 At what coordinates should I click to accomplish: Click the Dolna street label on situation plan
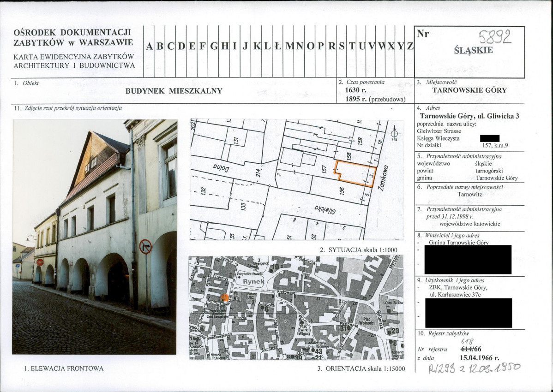coord(221,168)
